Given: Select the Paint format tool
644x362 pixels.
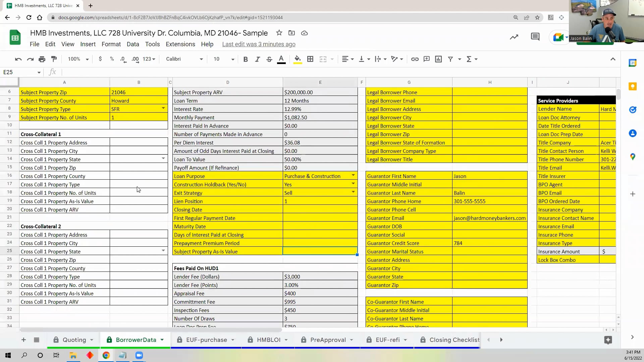Looking at the screenshot, I should [54, 59].
